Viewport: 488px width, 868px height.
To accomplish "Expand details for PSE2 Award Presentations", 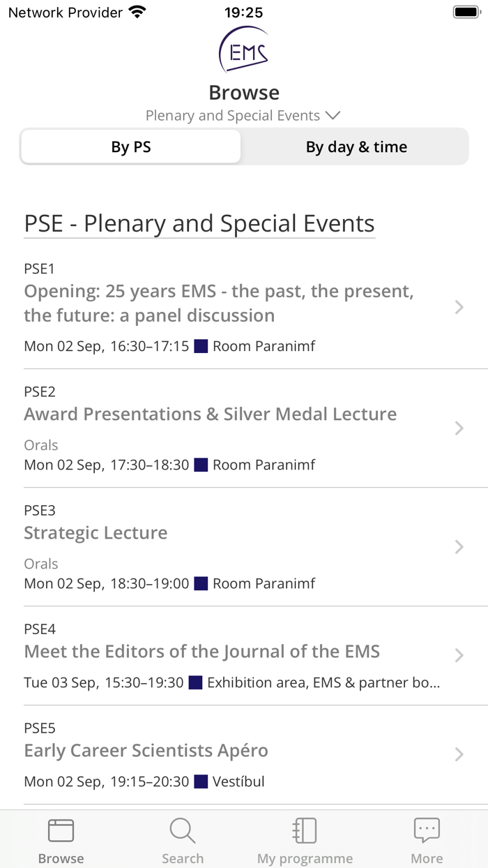I will tap(459, 428).
